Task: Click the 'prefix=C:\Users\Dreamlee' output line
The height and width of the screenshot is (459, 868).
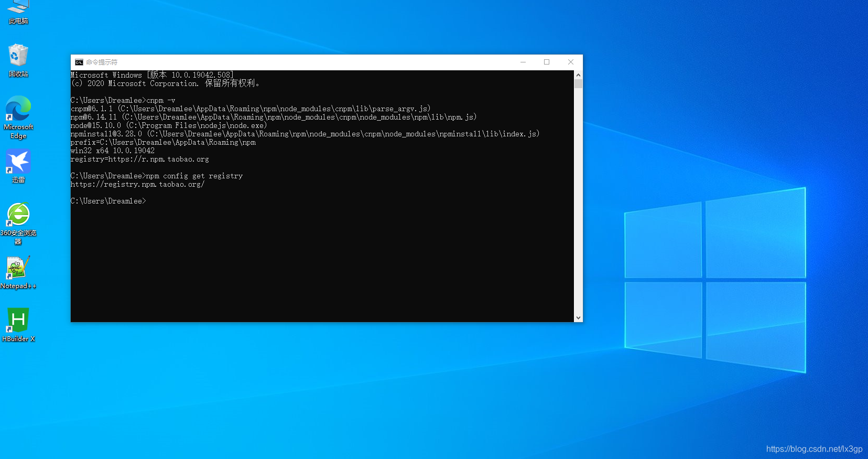Action: [x=164, y=142]
